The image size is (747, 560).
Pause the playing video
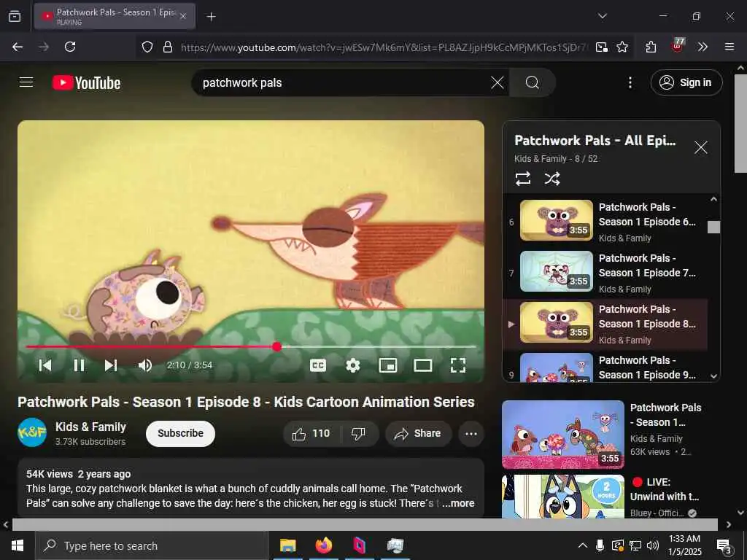pos(79,365)
